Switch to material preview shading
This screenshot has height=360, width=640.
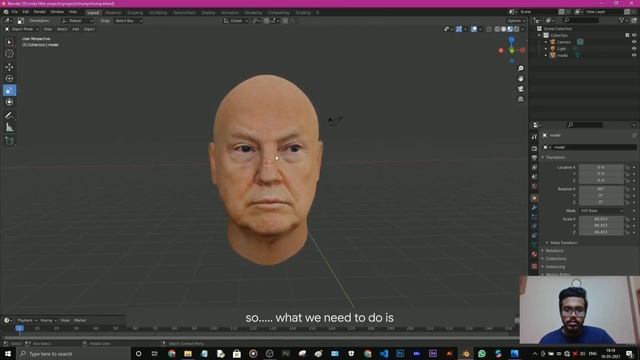[510, 29]
